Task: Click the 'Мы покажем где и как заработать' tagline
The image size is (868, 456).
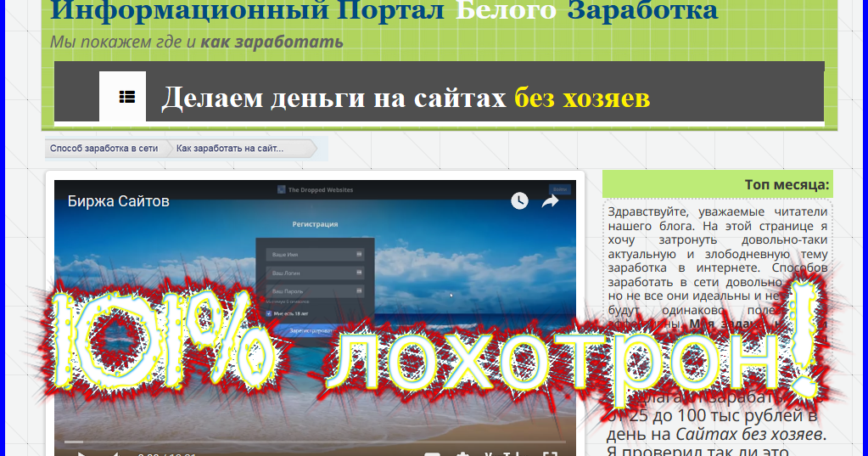Action: [197, 42]
